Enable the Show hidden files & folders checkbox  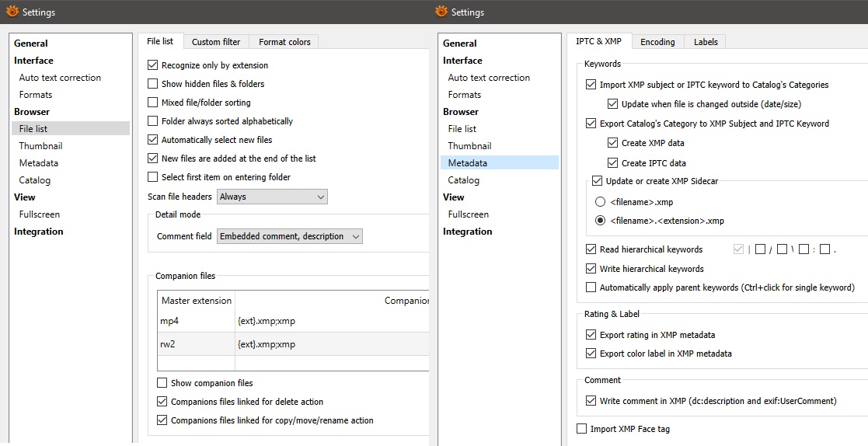[x=153, y=84]
